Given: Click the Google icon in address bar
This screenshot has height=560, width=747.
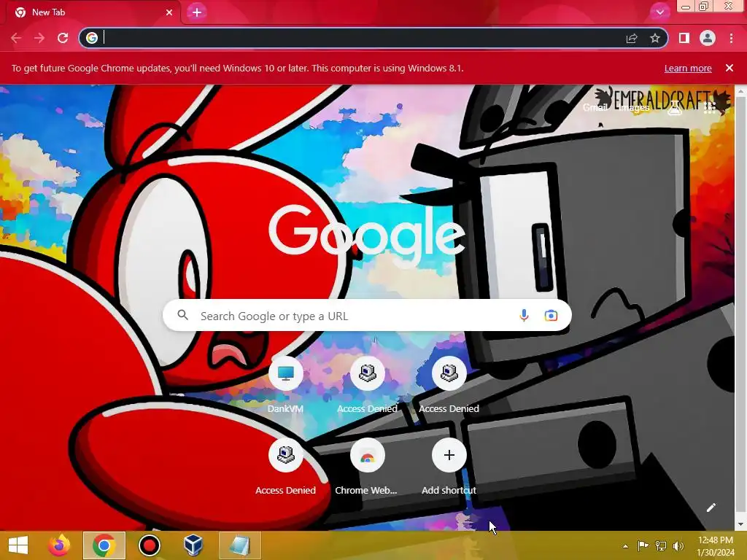Looking at the screenshot, I should pyautogui.click(x=92, y=38).
